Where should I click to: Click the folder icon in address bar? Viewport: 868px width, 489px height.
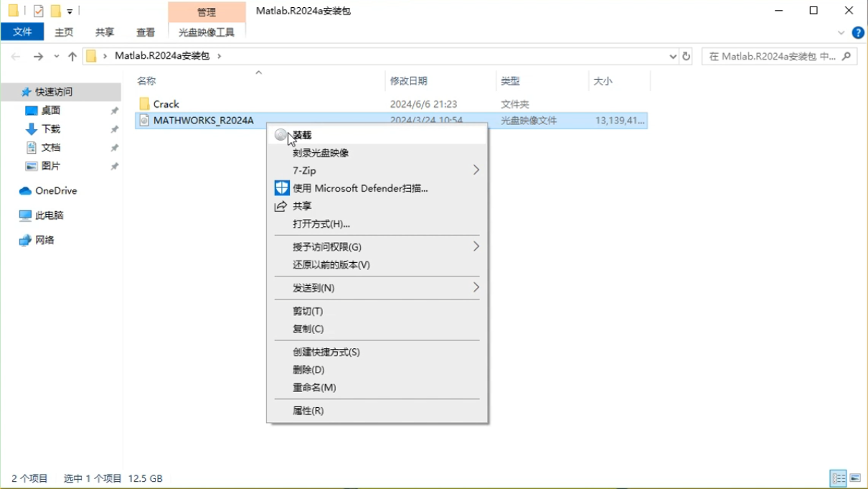pyautogui.click(x=91, y=56)
